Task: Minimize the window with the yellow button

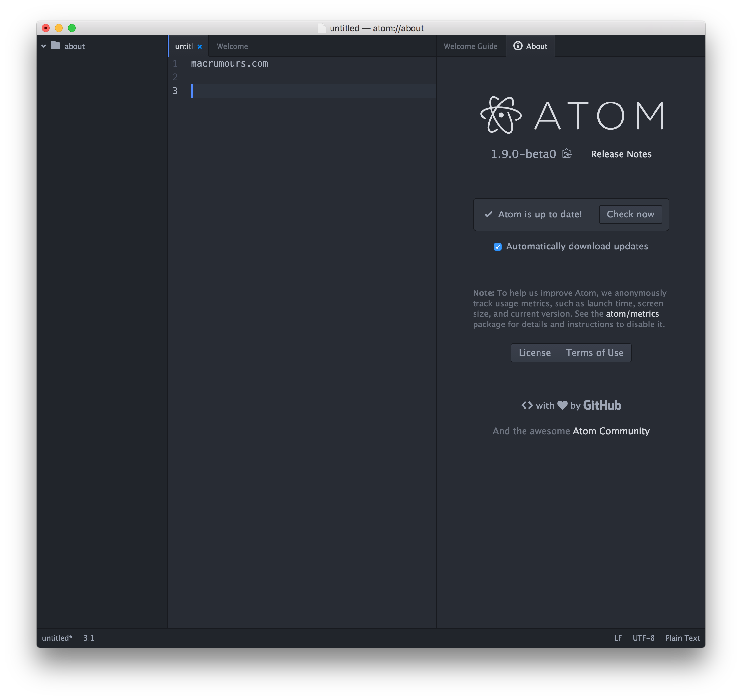Action: [x=59, y=28]
